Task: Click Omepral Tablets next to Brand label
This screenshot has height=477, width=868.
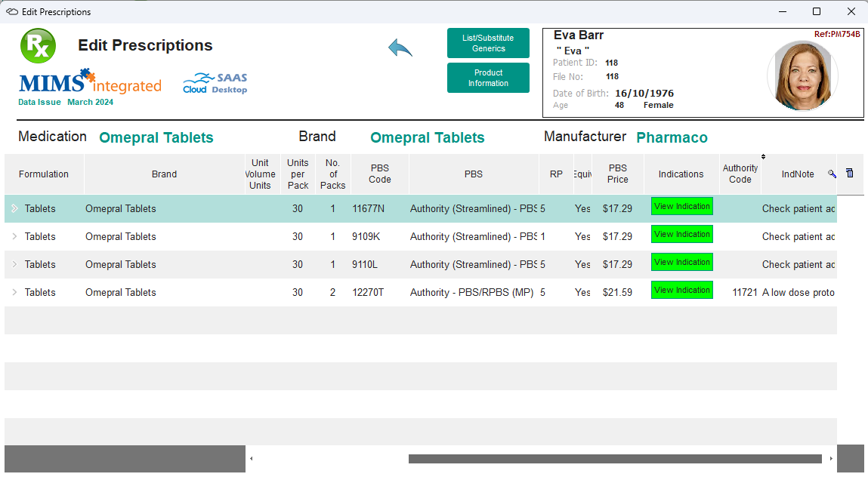Action: click(428, 137)
